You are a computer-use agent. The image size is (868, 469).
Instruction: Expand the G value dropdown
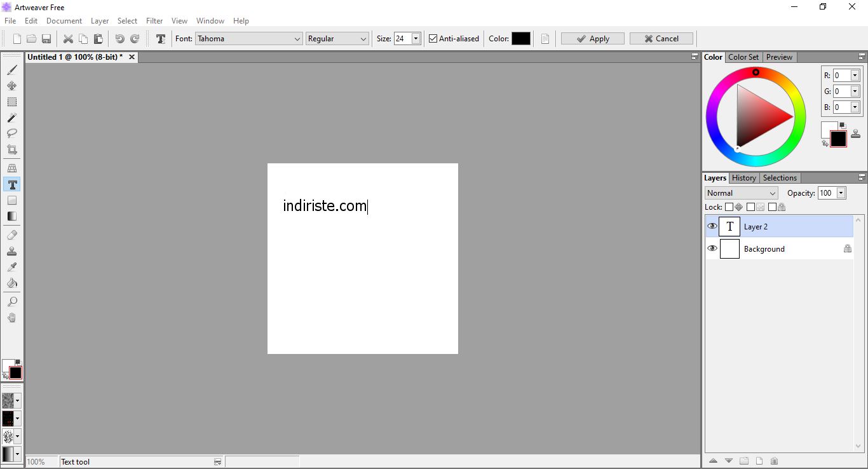[x=855, y=92]
